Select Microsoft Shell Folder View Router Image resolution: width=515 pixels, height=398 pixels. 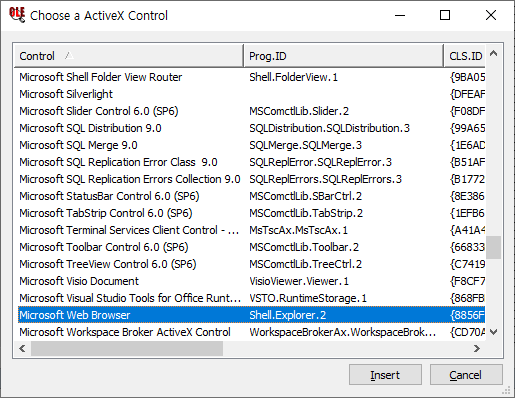pyautogui.click(x=252, y=77)
